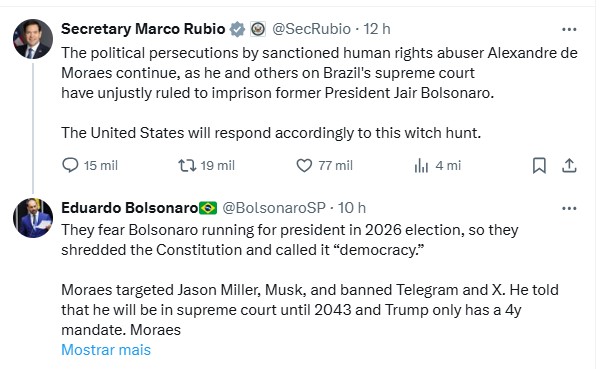The height and width of the screenshot is (369, 613).
Task: Open Marco Rubio's profile picture
Action: [33, 39]
